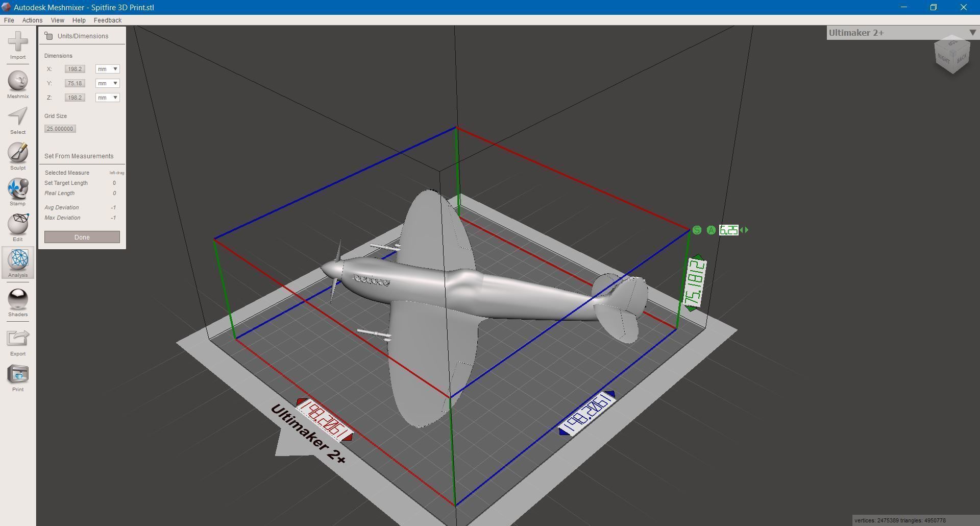This screenshot has width=980, height=526.
Task: Open the Analysis tool
Action: 18,263
